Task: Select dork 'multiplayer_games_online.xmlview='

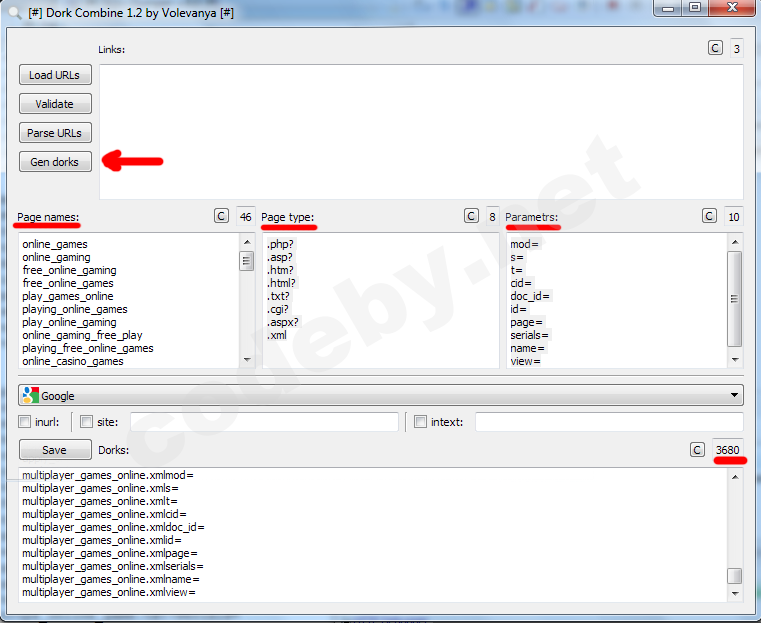Action: 109,592
